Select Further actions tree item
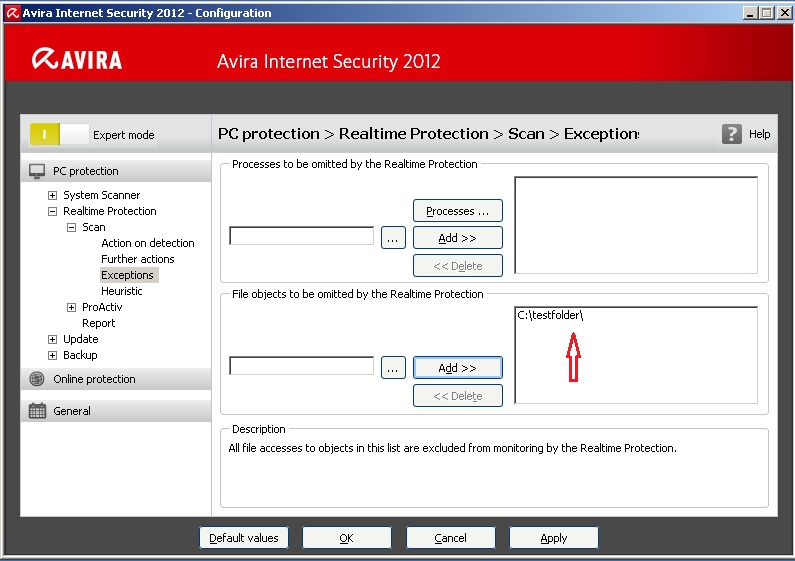Viewport: 795px width, 561px height. coord(137,259)
